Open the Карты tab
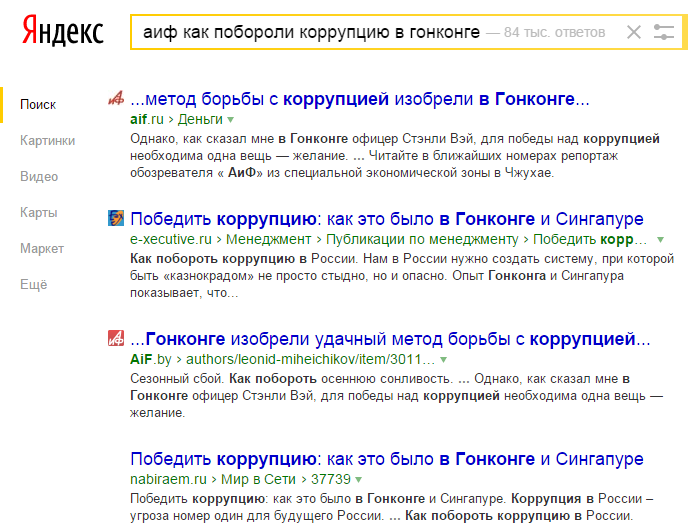The height and width of the screenshot is (530, 688). pos(39,212)
